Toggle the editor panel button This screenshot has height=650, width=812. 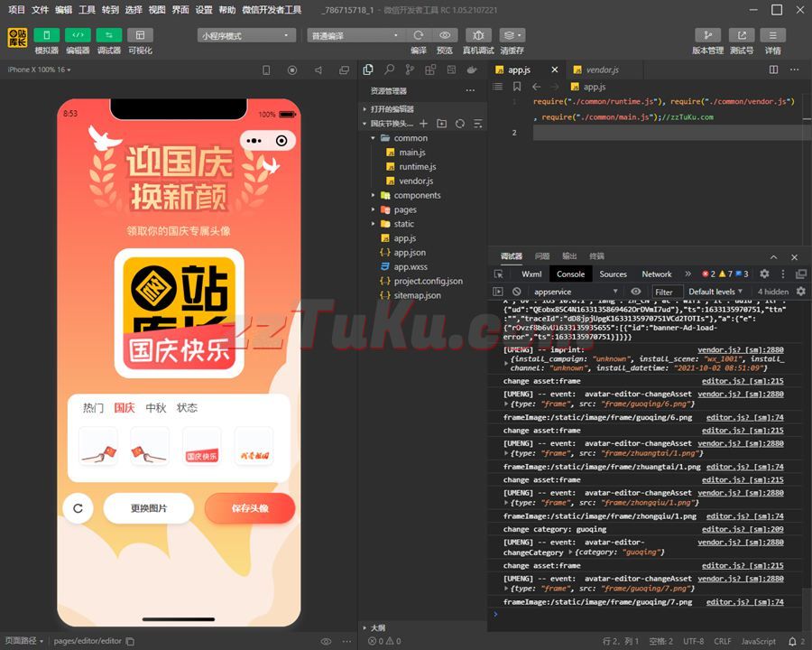(78, 35)
